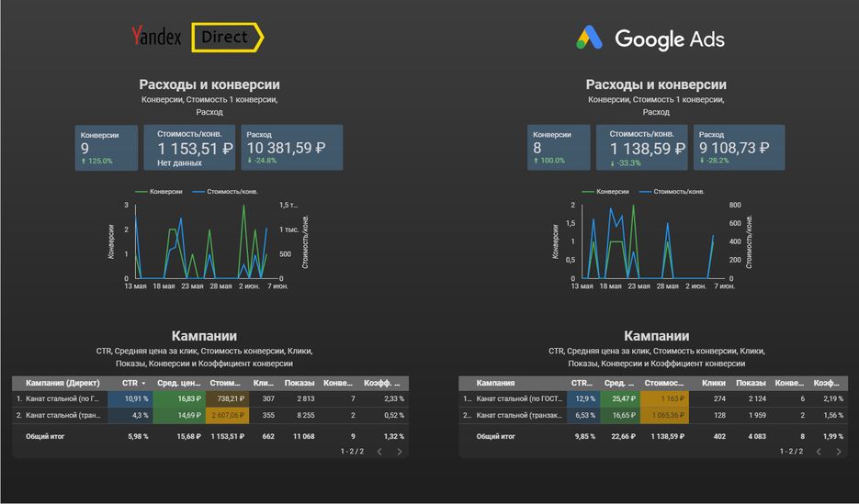Go to previous page in Google campaigns table
The height and width of the screenshot is (504, 859).
[x=819, y=452]
